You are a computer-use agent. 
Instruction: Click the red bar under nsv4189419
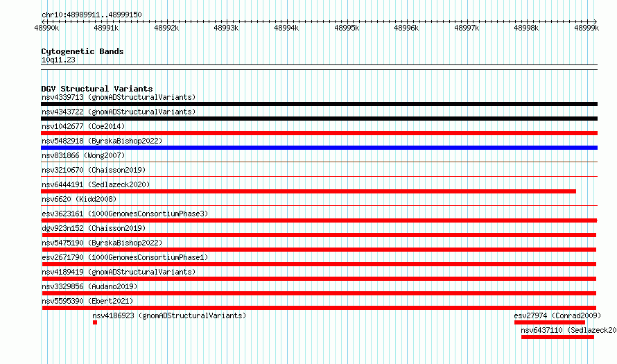319,279
